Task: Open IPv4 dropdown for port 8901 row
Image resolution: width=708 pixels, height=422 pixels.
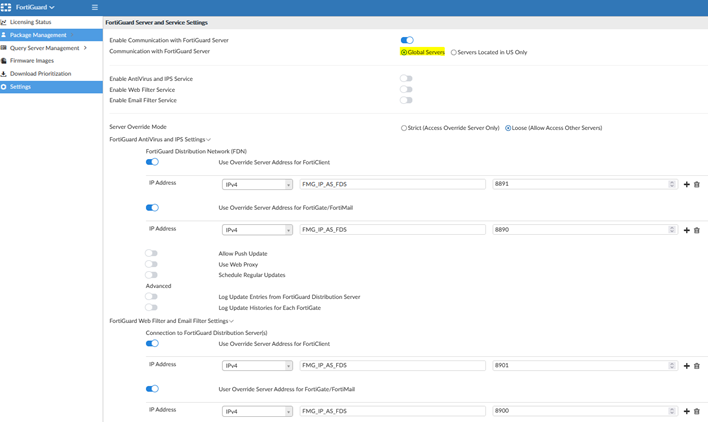Action: tap(257, 366)
